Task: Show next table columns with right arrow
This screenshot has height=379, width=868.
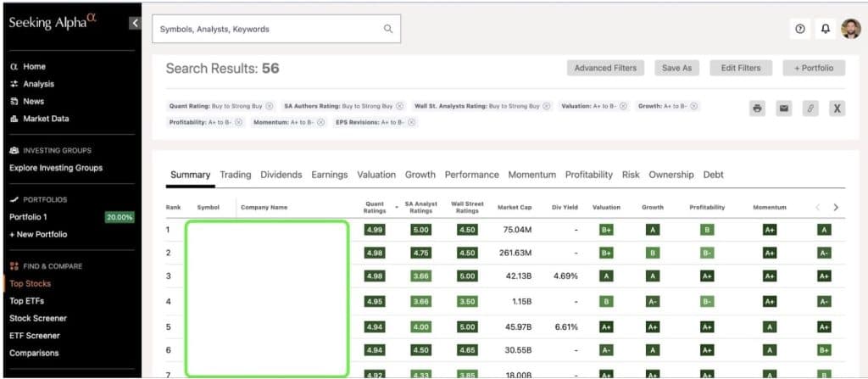Action: point(836,207)
